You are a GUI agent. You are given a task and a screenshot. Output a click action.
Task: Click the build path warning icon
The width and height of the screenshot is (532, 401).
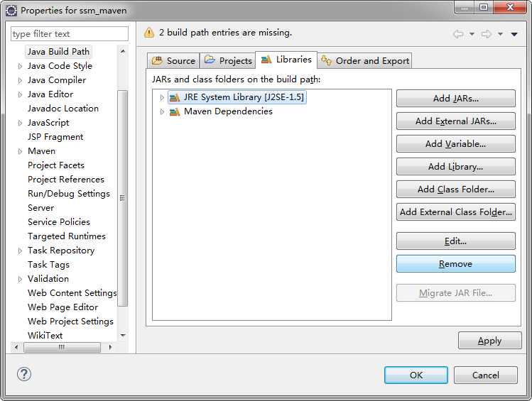[149, 33]
